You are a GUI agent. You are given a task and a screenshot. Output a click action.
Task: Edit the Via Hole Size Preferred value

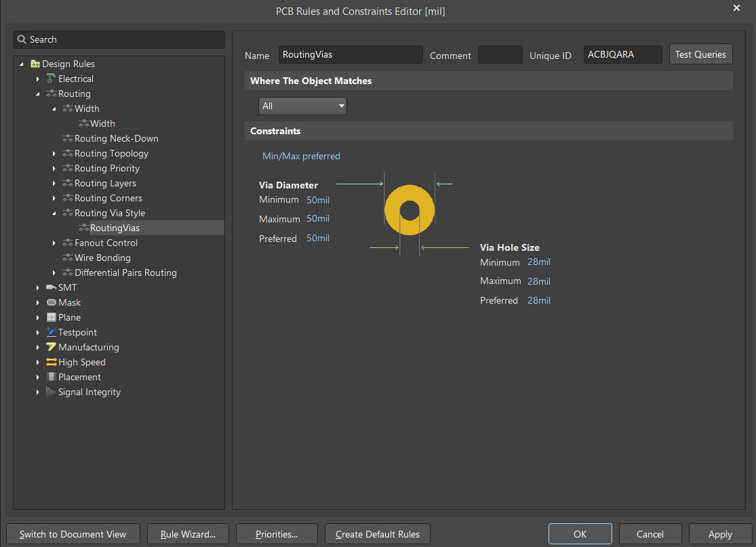[x=539, y=301]
